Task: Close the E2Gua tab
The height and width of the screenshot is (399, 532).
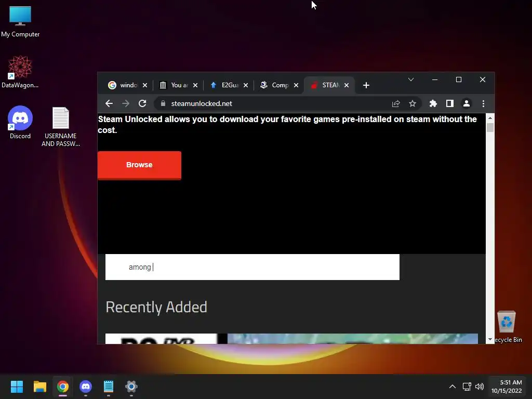Action: point(246,85)
